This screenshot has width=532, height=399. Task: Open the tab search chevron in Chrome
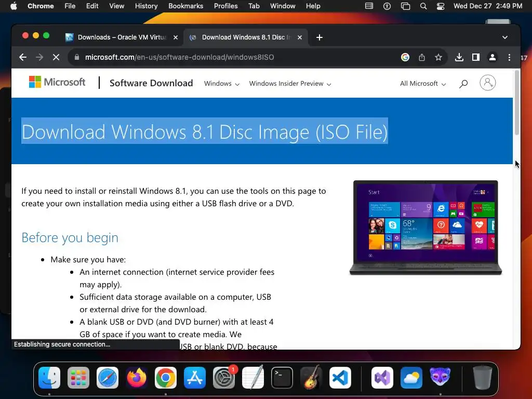[x=505, y=37]
